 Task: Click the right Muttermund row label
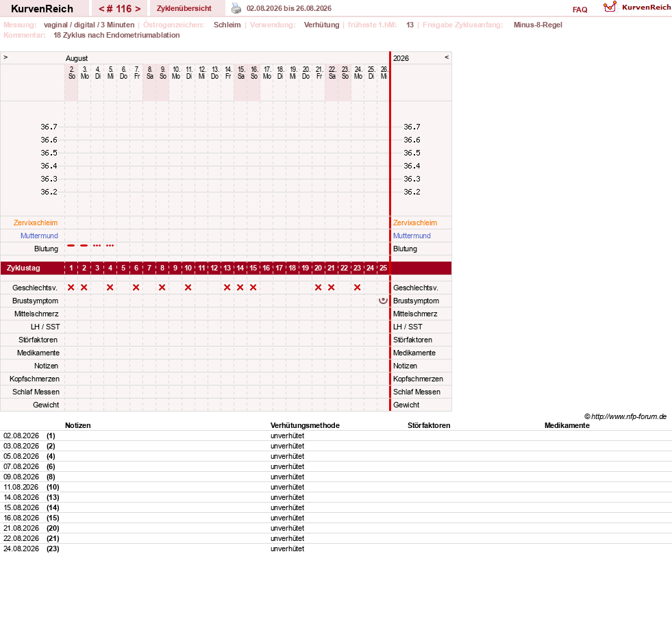[x=412, y=236]
